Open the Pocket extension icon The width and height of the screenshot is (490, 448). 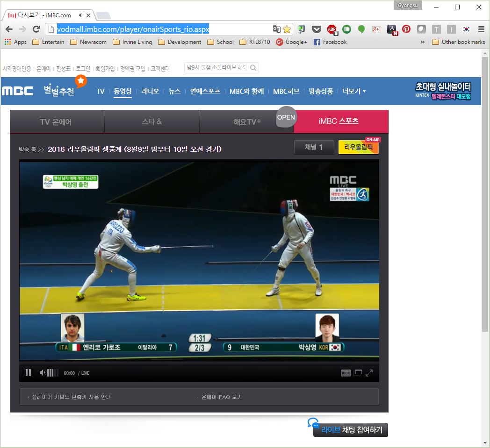[317, 29]
